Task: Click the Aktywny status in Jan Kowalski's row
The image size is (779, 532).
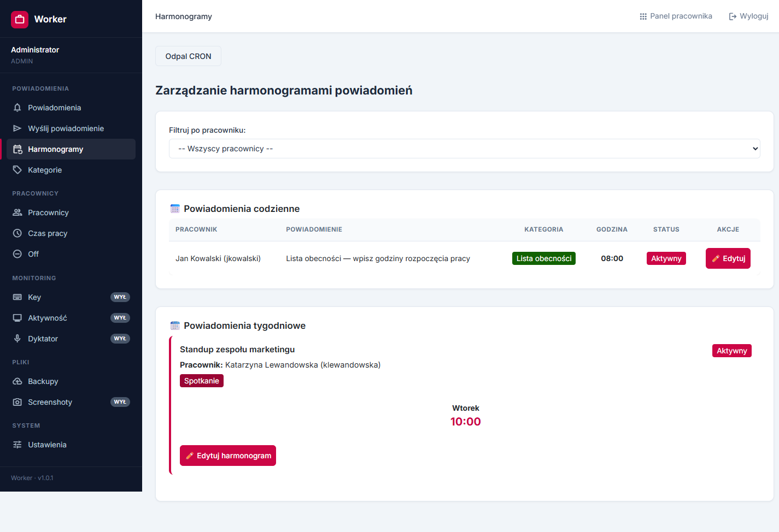Action: click(x=666, y=258)
